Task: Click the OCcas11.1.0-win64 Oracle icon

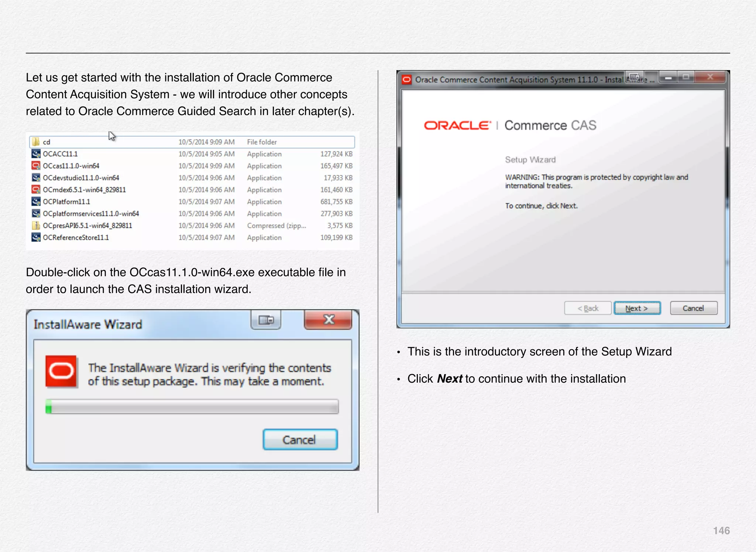Action: coord(36,166)
